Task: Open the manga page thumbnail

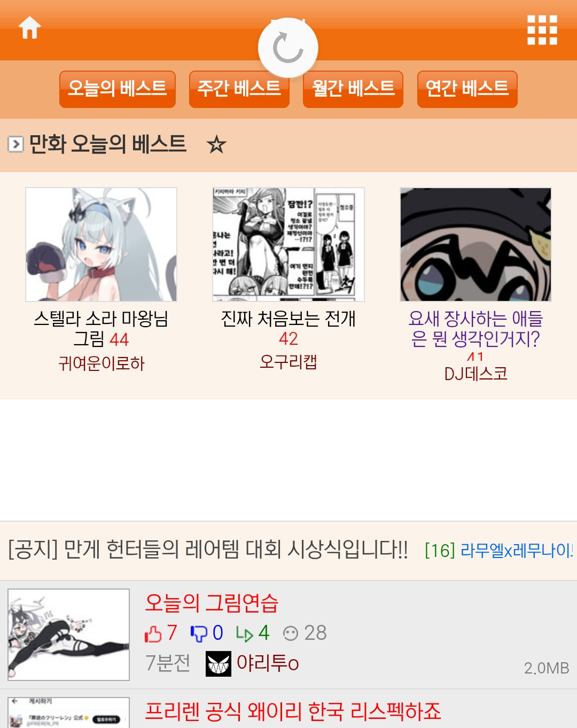Action: (x=288, y=244)
